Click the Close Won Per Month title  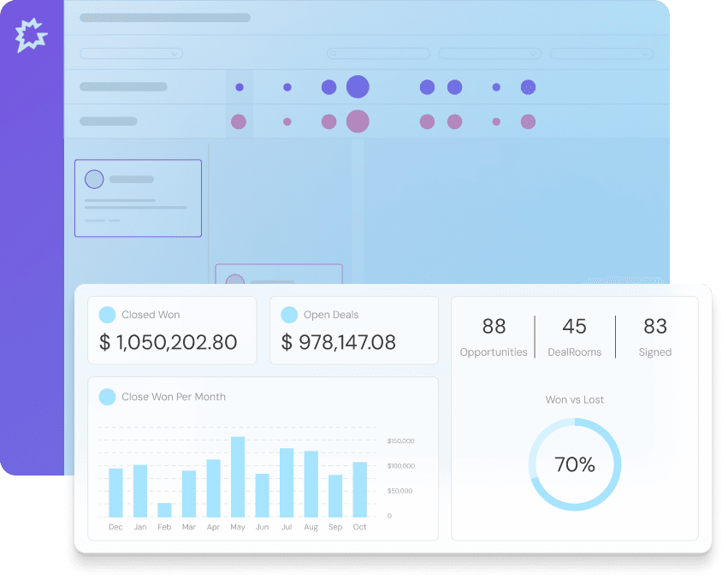pos(174,397)
